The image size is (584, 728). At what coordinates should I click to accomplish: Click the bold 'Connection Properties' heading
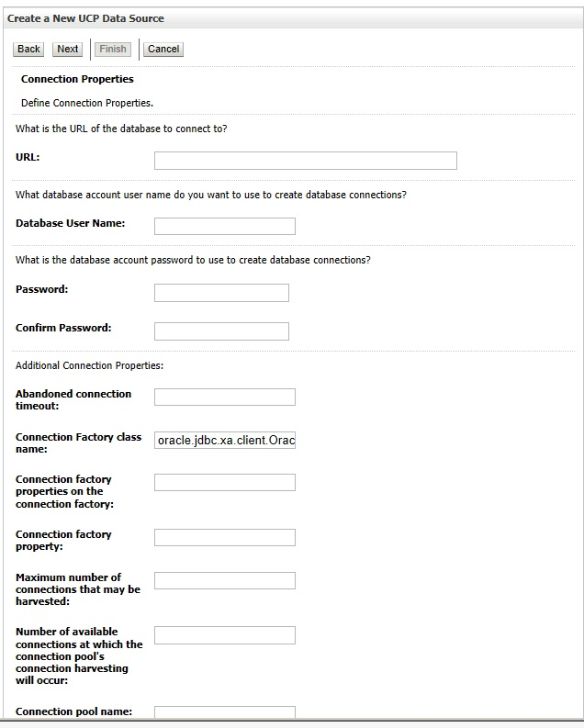[x=77, y=79]
